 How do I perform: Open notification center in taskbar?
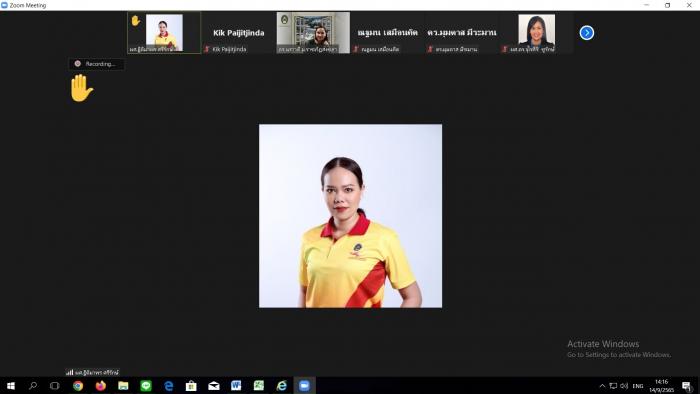[687, 386]
